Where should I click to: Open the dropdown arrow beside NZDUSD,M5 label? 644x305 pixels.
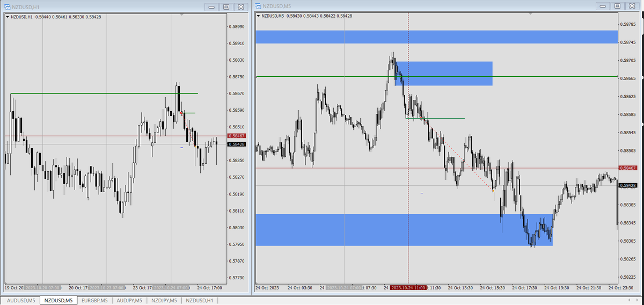(x=259, y=16)
